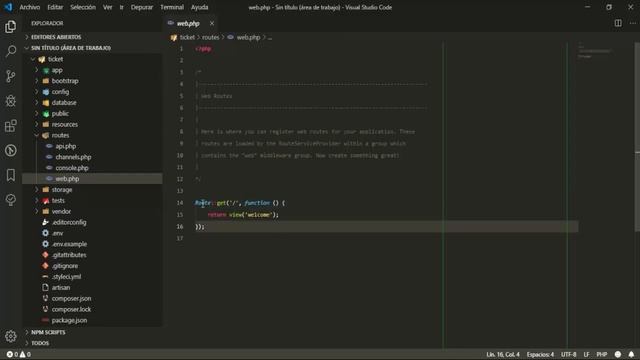Open the editor More Actions ellipsis
Screen dimensions: 640x360
click(632, 23)
